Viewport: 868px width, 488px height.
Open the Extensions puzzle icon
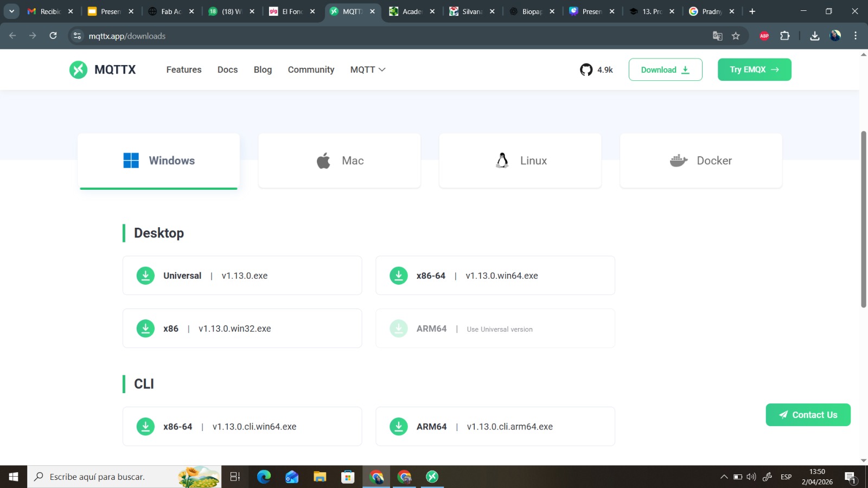[x=784, y=36]
